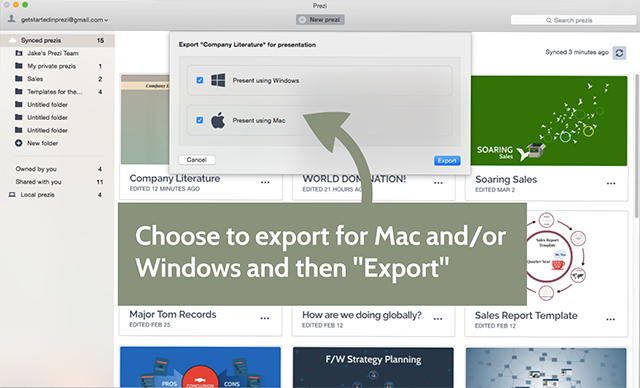Click the team icon for Jake's Prezi Team
The height and width of the screenshot is (388, 640).
pos(19,53)
